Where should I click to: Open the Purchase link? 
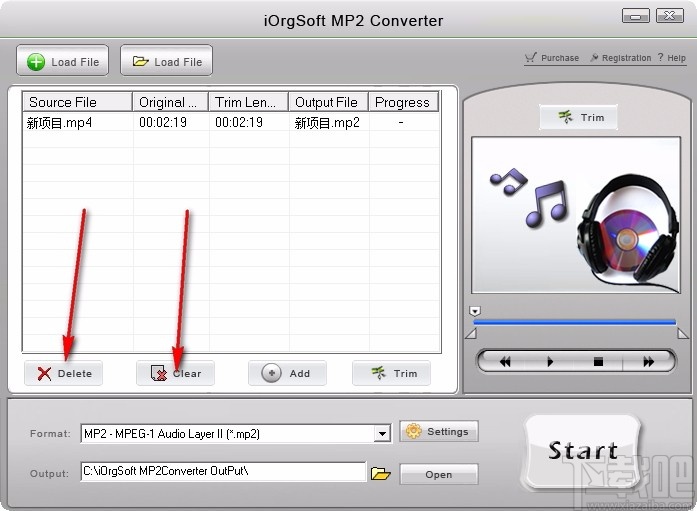click(552, 58)
